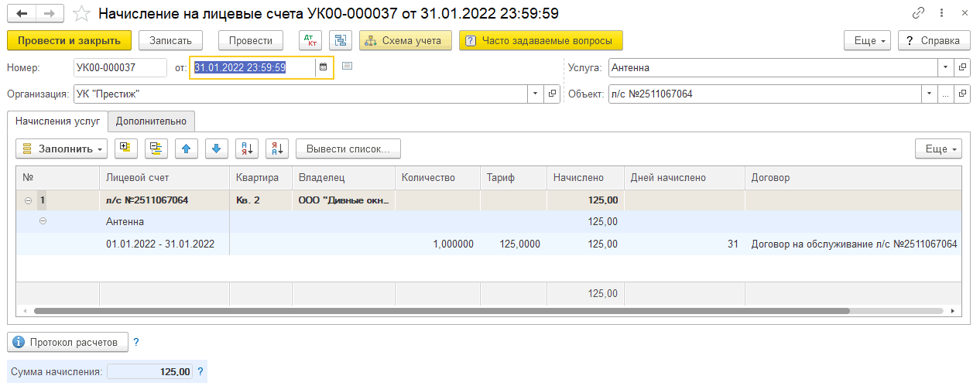Collapse the Антенна subgroup row
The image size is (980, 386).
(x=43, y=221)
